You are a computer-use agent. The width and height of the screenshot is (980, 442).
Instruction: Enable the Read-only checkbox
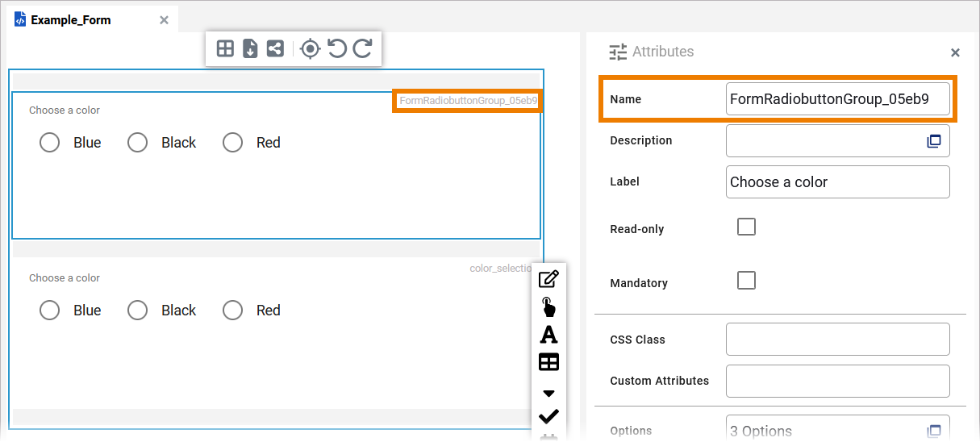[747, 227]
